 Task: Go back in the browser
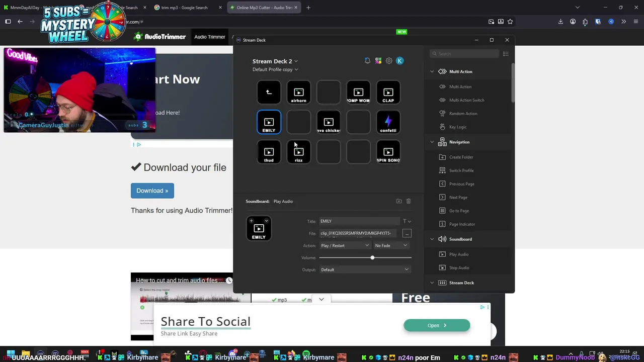[x=20, y=22]
